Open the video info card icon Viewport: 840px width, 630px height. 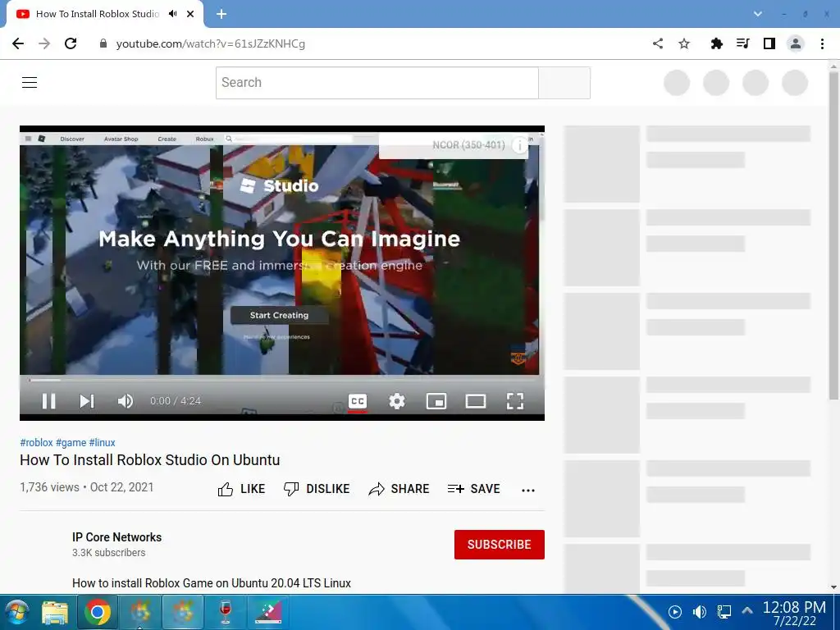point(519,145)
